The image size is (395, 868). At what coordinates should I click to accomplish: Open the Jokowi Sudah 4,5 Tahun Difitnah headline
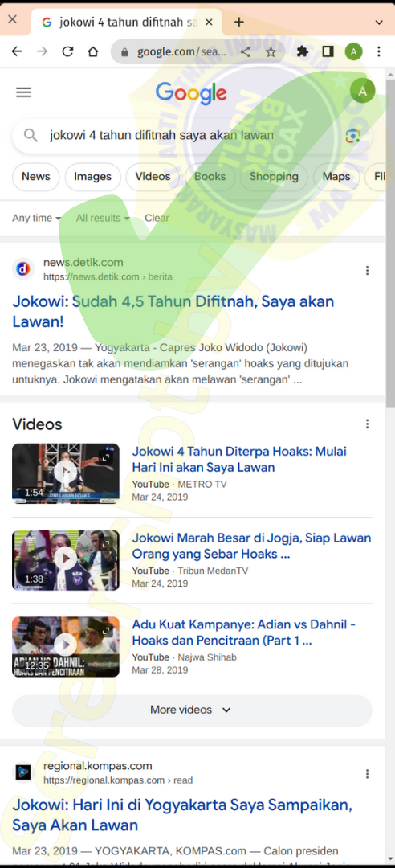pyautogui.click(x=173, y=312)
